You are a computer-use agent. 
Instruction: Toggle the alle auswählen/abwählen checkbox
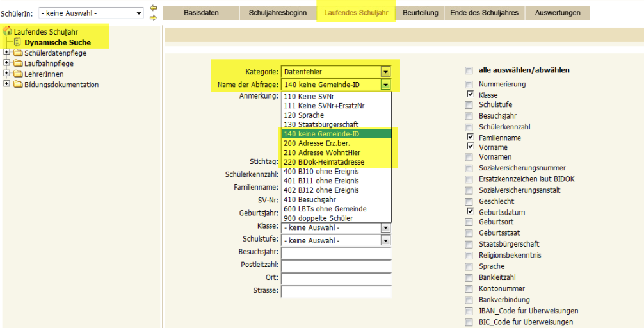coord(469,70)
